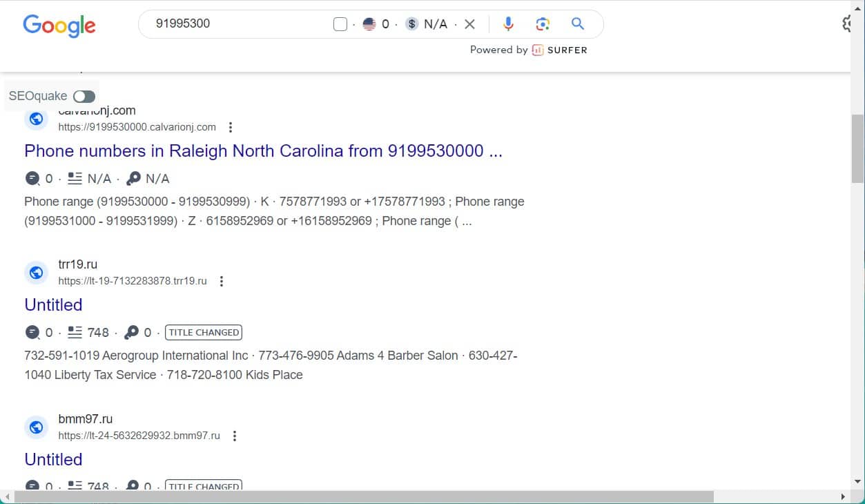This screenshot has height=504, width=865.
Task: Click the globe favicon for trr19.ru
Action: (37, 273)
